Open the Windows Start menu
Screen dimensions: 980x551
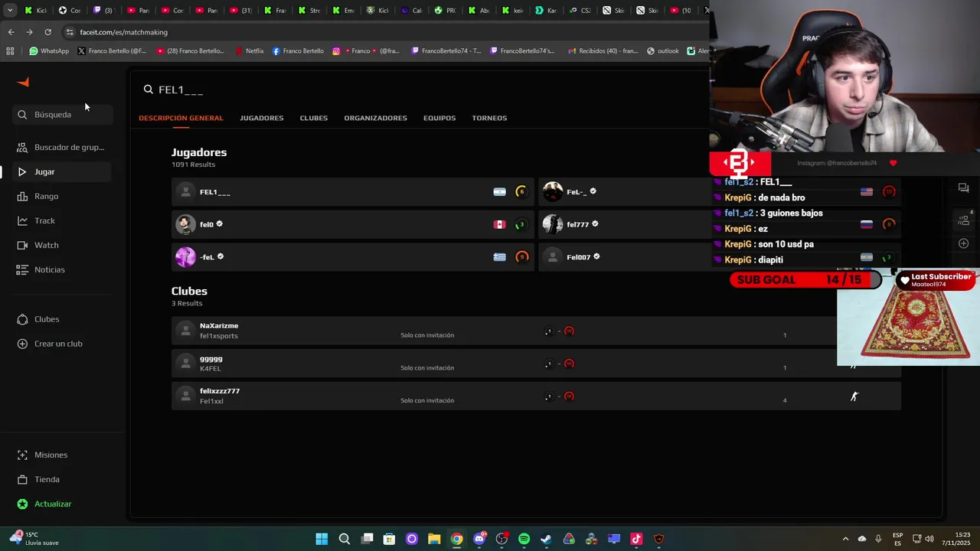[322, 539]
